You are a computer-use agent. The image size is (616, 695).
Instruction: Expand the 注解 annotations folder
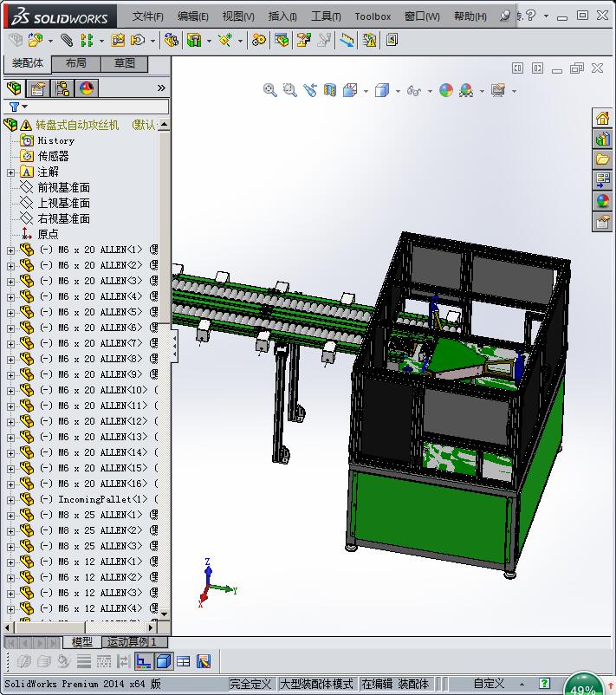[10, 172]
